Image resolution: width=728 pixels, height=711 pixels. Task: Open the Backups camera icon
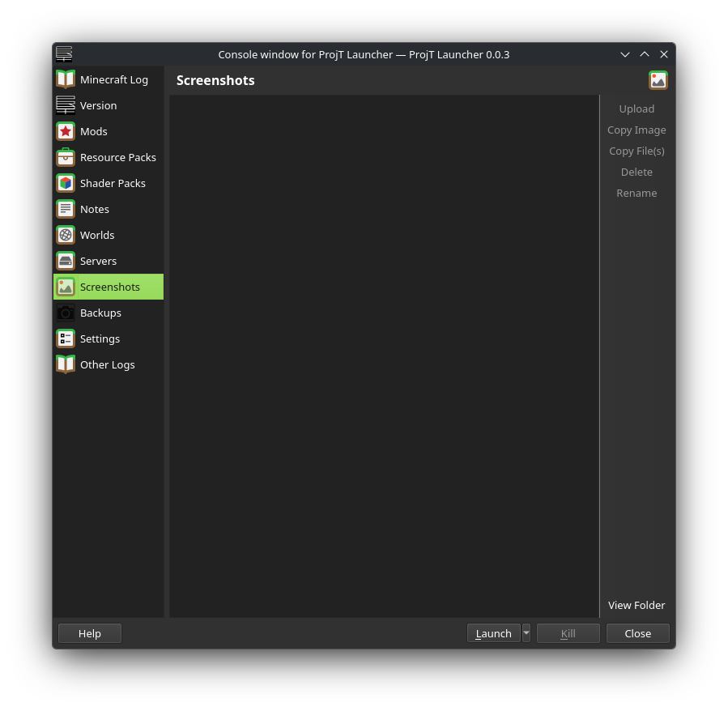[x=66, y=312]
